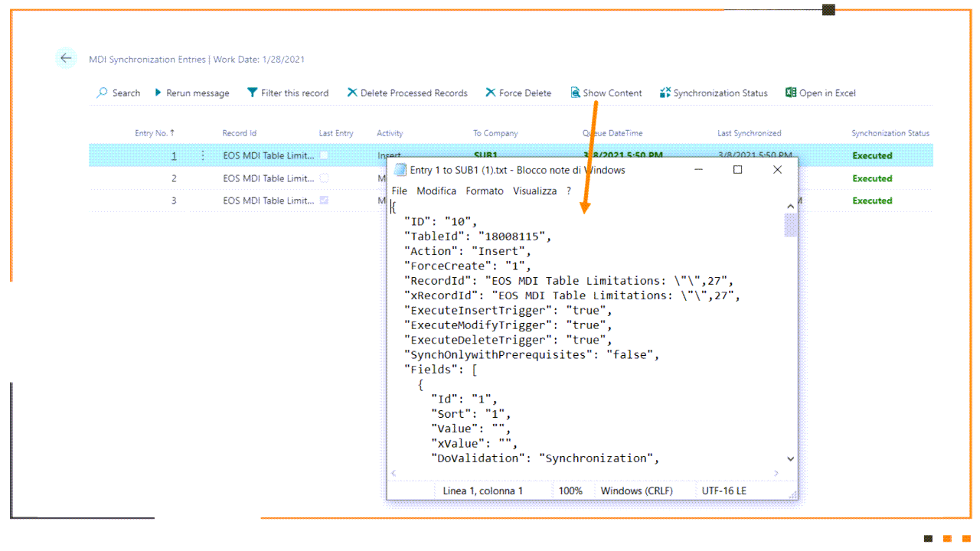Click the back arrow icon

click(66, 58)
